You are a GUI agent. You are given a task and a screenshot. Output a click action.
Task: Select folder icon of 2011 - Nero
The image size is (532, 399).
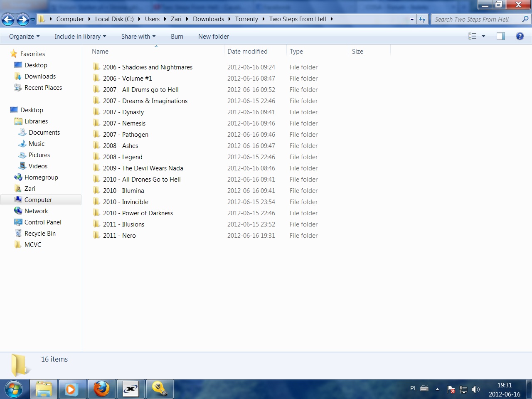pyautogui.click(x=96, y=235)
